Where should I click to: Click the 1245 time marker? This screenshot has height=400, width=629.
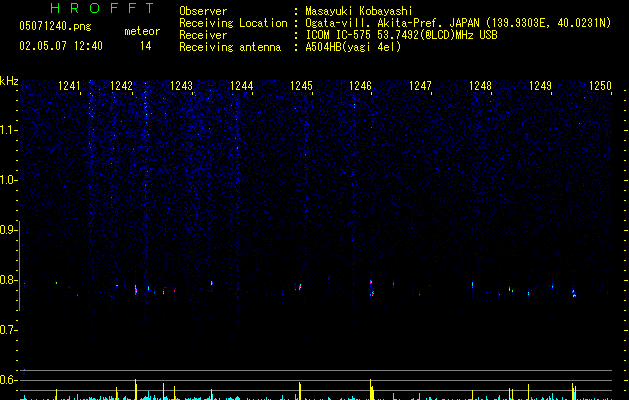pyautogui.click(x=301, y=86)
